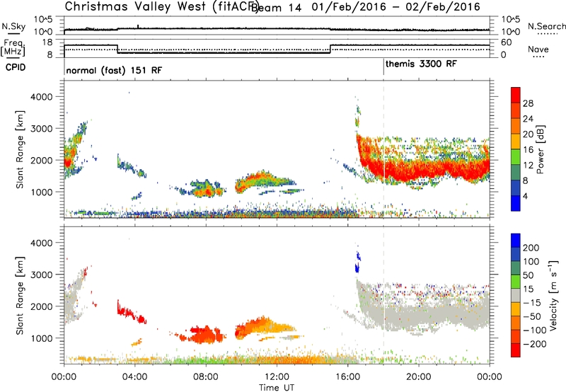Click the '20:00' time axis tick label
566x392 pixels.
pos(418,377)
